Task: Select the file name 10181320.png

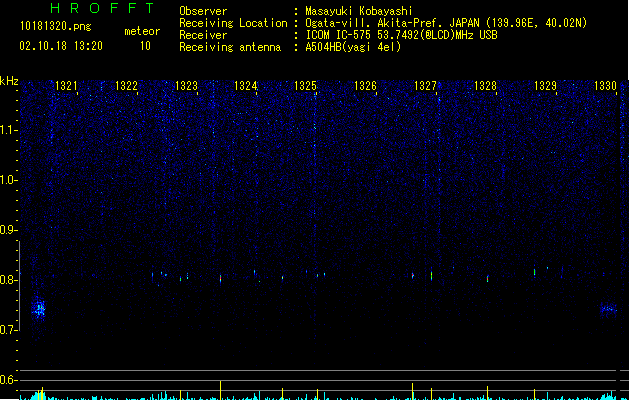Action: (x=56, y=27)
